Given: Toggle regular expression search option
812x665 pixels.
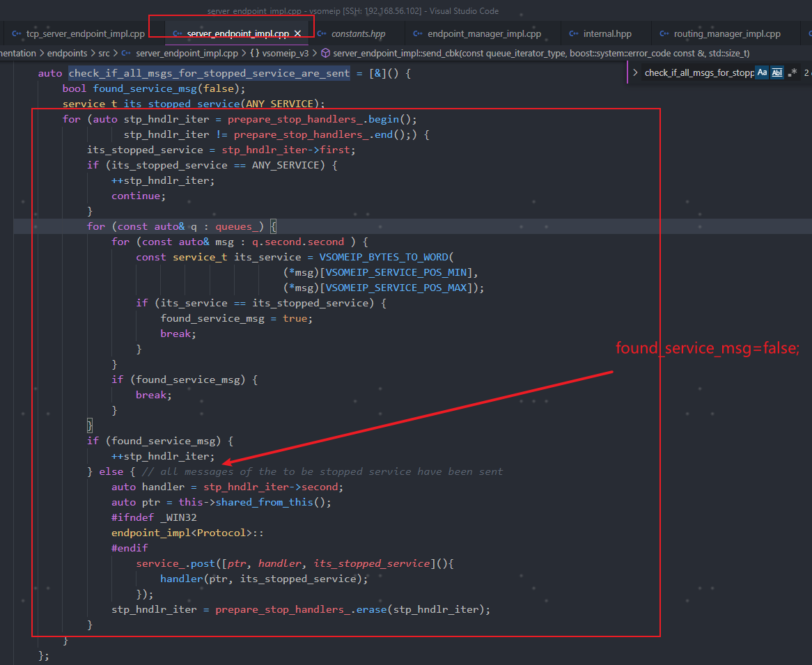Looking at the screenshot, I should pyautogui.click(x=792, y=72).
